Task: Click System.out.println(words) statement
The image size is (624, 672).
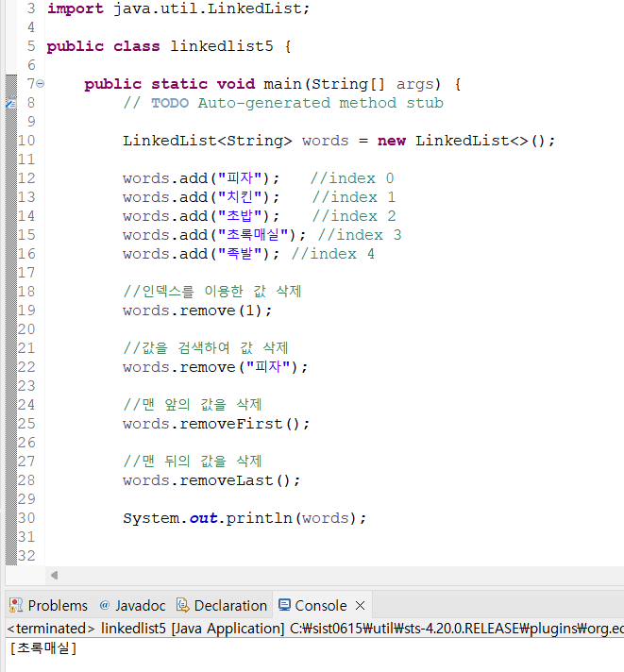Action: coord(245,518)
